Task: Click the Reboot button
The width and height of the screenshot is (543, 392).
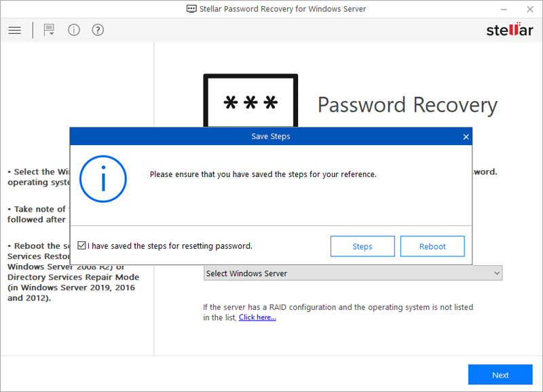Action: 432,246
